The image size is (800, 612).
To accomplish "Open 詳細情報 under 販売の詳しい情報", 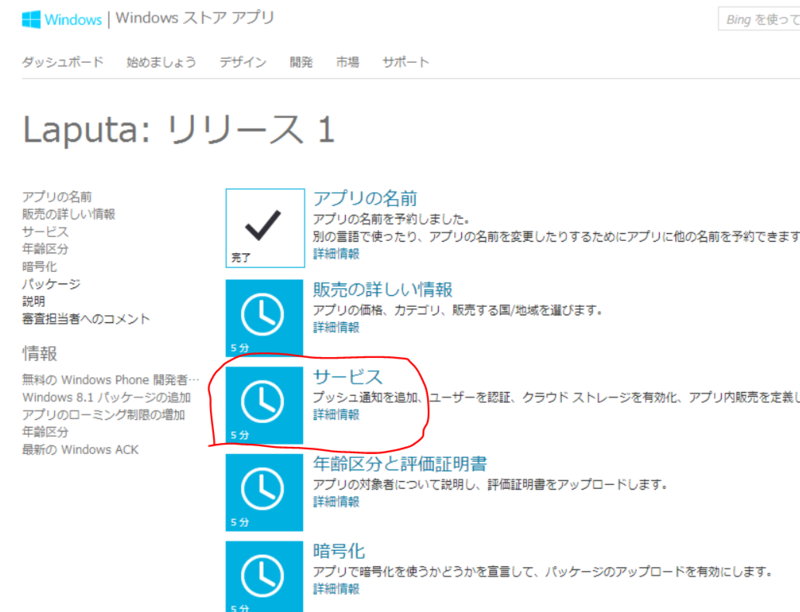I will (x=336, y=327).
